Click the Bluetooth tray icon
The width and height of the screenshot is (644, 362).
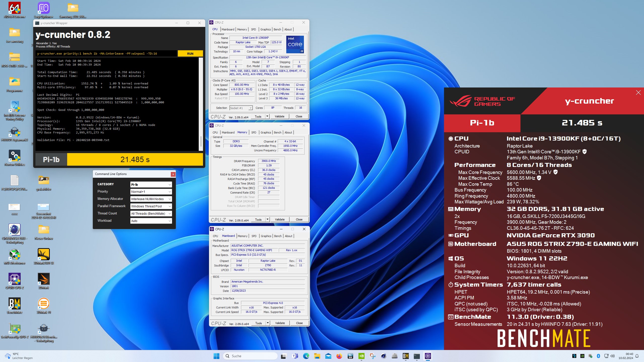[x=598, y=356]
